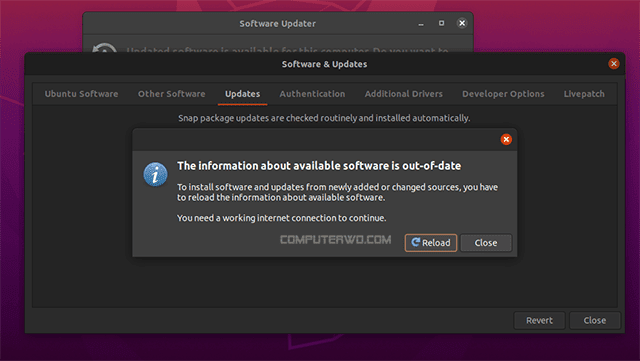Minimize the Software Updater window
The width and height of the screenshot is (640, 361).
coord(421,24)
